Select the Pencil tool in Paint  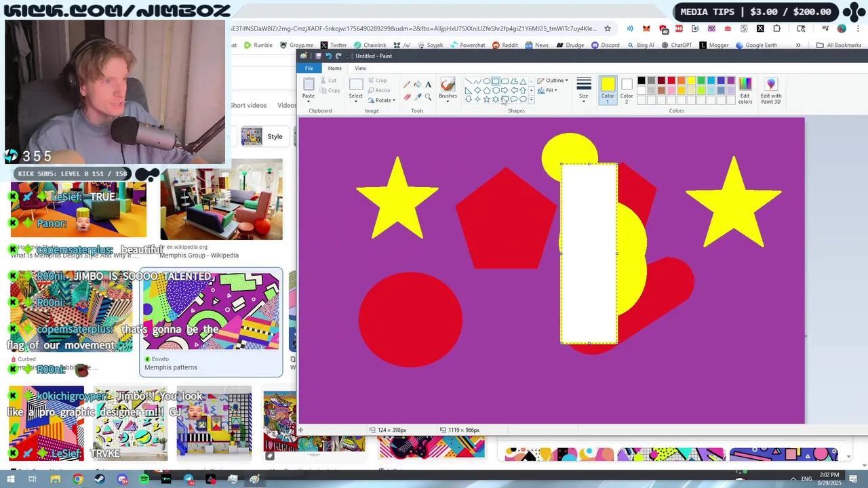coord(407,84)
